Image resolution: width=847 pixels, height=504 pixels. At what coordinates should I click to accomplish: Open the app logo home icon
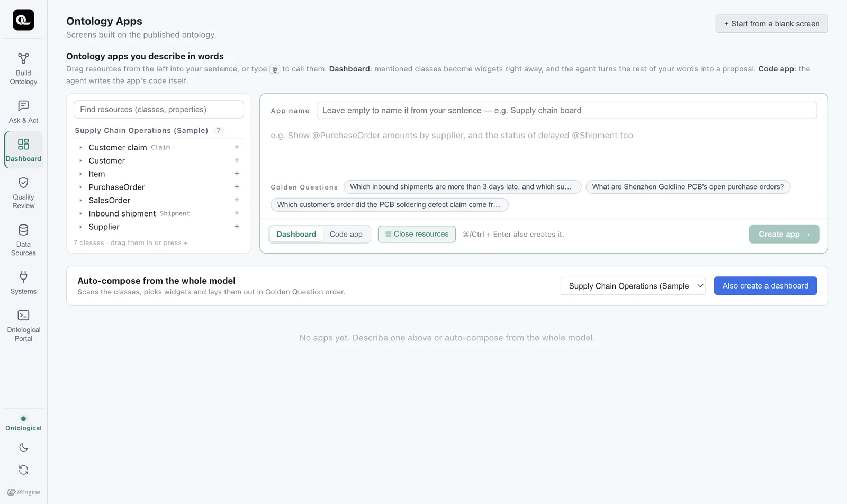(23, 20)
